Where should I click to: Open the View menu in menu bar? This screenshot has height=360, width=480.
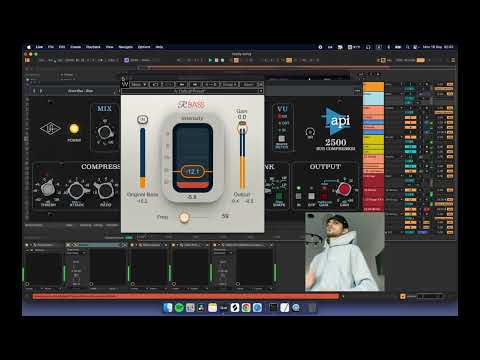click(109, 47)
